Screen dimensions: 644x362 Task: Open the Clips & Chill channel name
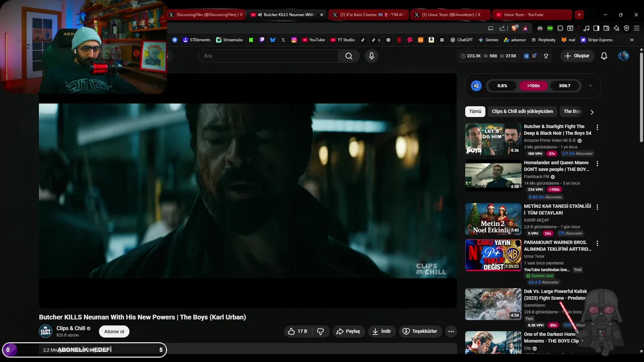pyautogui.click(x=70, y=328)
